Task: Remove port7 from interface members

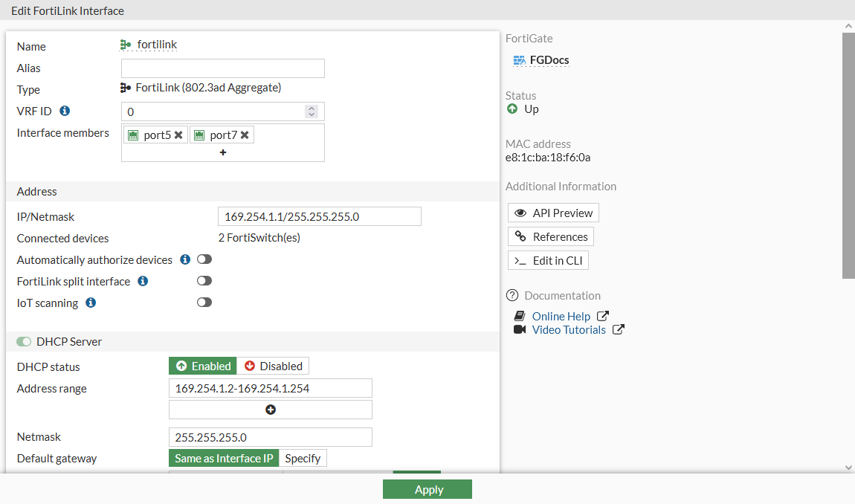Action: [x=245, y=135]
